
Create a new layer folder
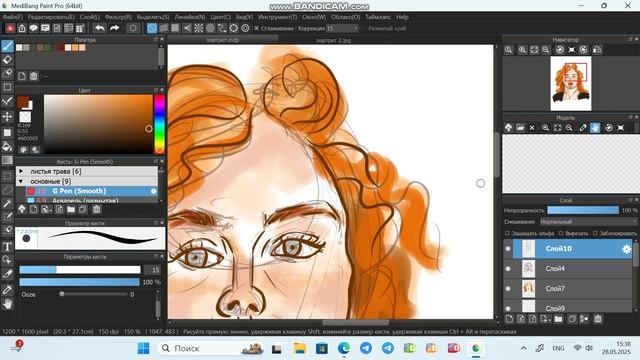[x=558, y=319]
